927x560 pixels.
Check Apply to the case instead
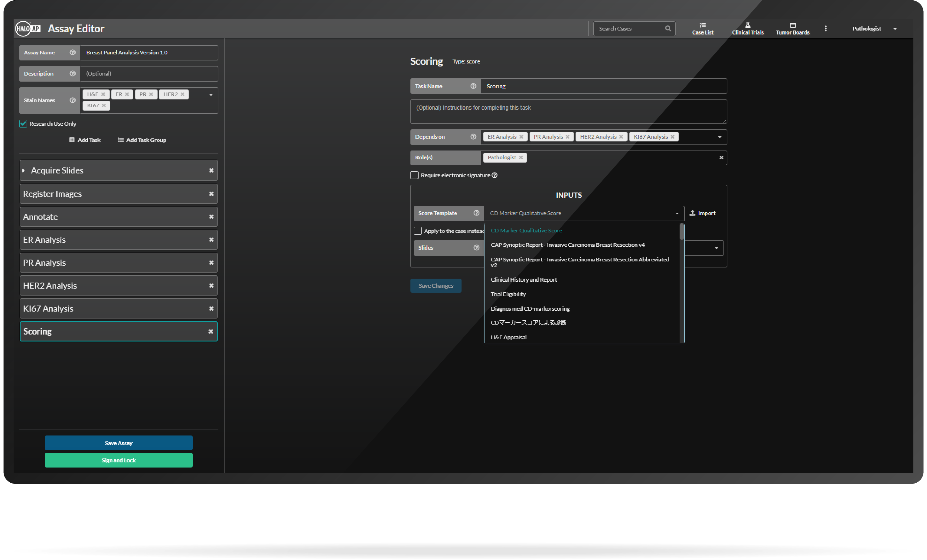[x=418, y=231]
